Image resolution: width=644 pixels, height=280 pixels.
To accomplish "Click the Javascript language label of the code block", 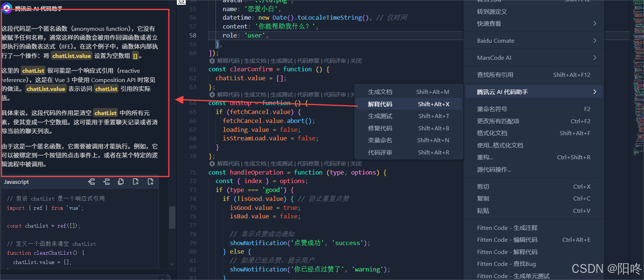I will click(x=16, y=182).
